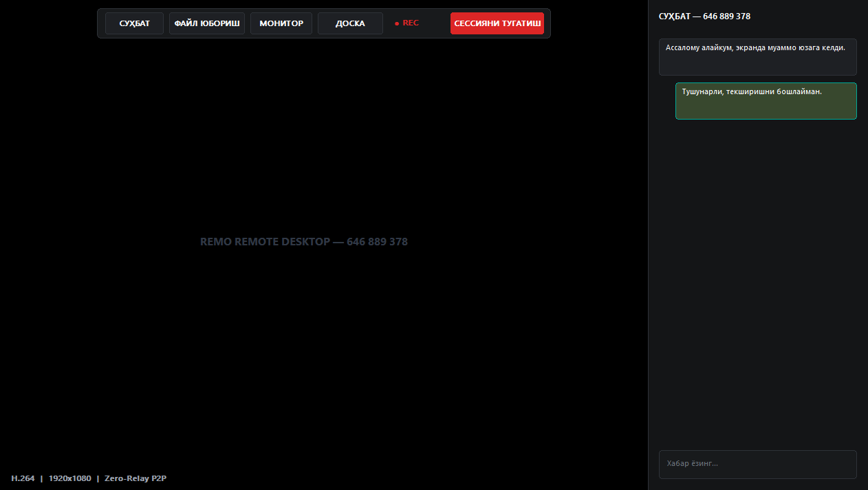868x490 pixels.
Task: Click the Zero-Relay P2P status text
Action: coord(135,478)
